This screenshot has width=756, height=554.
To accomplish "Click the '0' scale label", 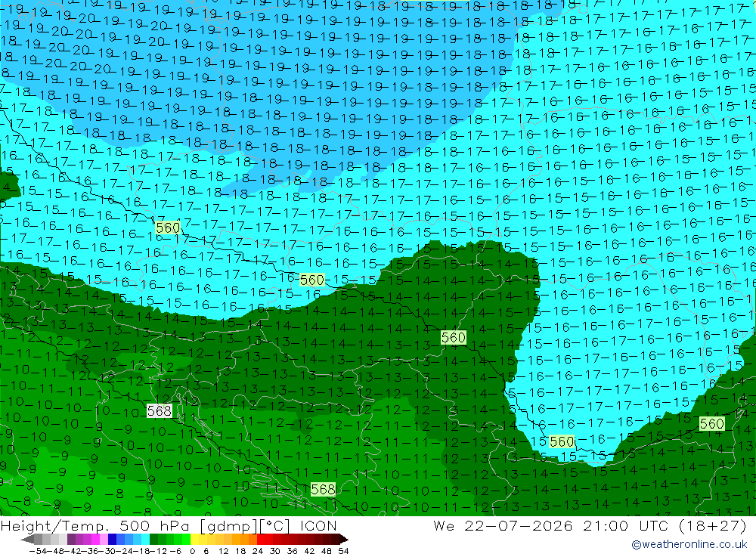I will tap(192, 551).
